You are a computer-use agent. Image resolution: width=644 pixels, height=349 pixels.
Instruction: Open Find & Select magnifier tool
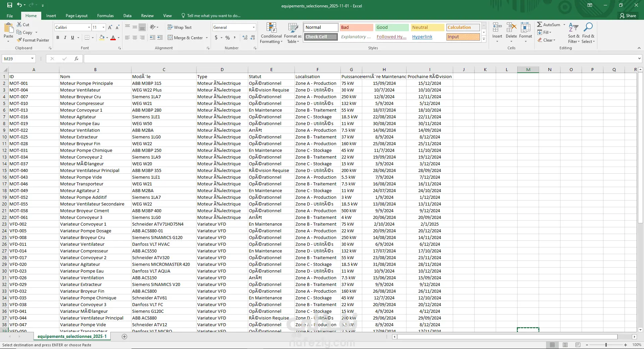[x=588, y=27]
